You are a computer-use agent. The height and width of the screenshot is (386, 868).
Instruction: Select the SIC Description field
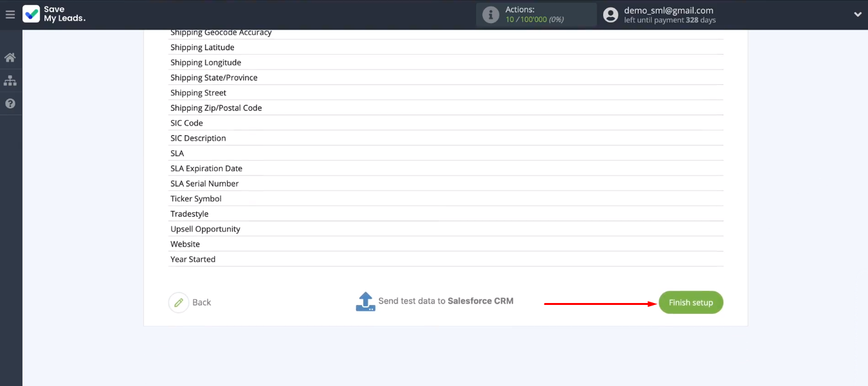(x=446, y=138)
